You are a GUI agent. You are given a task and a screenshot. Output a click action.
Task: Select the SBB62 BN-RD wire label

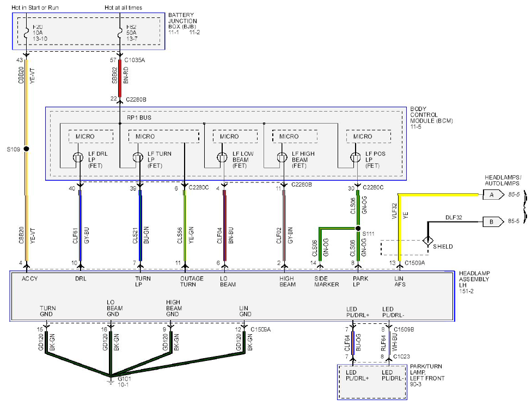pos(120,75)
